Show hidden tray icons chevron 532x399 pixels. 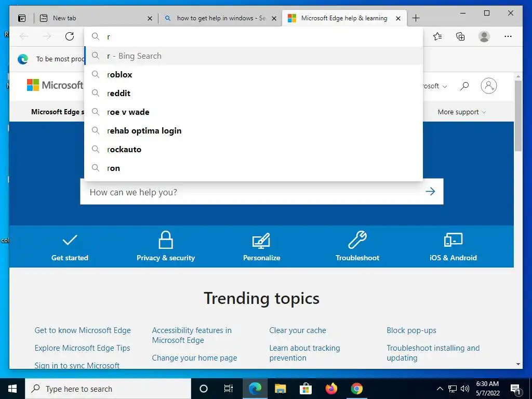(440, 389)
